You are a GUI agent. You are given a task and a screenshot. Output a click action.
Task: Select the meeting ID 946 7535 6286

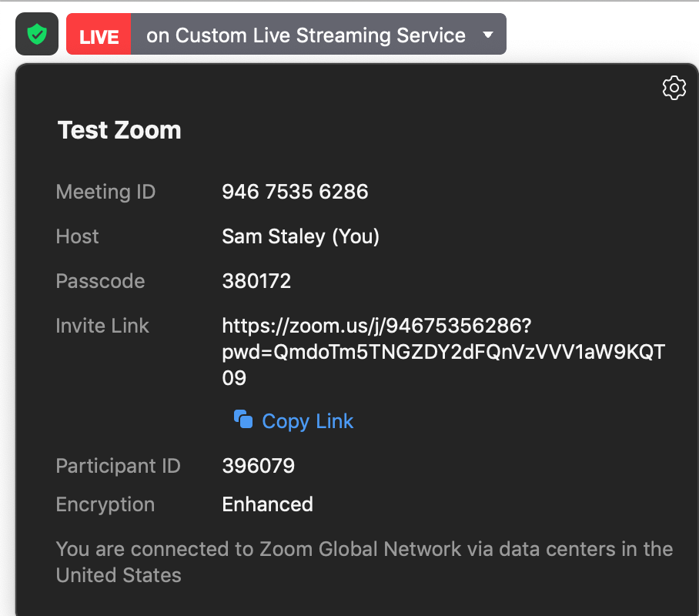295,192
